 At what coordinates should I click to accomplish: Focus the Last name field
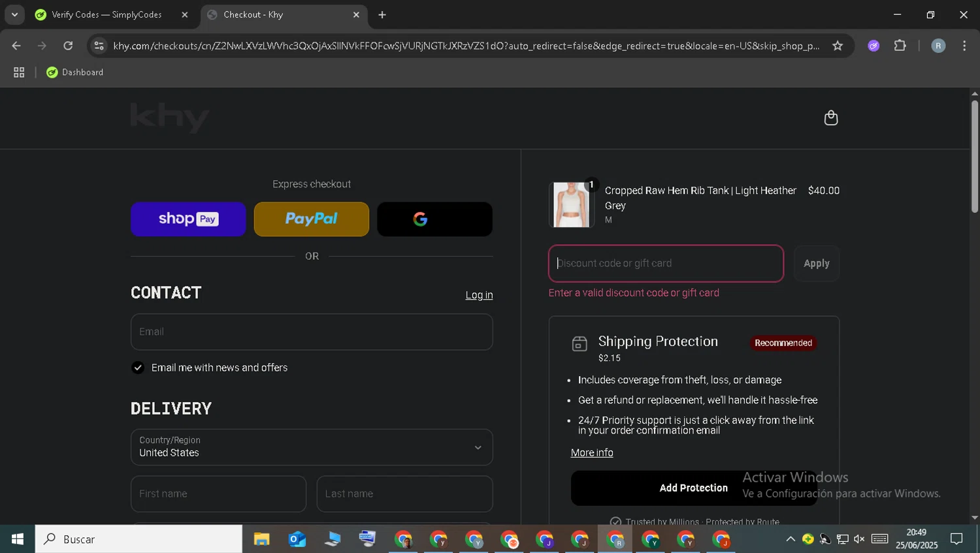404,494
